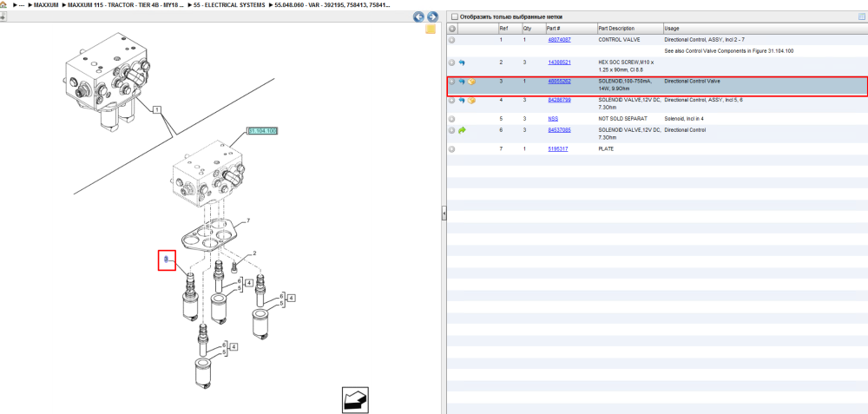The width and height of the screenshot is (868, 414).
Task: Open part number link 5195317
Action: click(x=557, y=149)
